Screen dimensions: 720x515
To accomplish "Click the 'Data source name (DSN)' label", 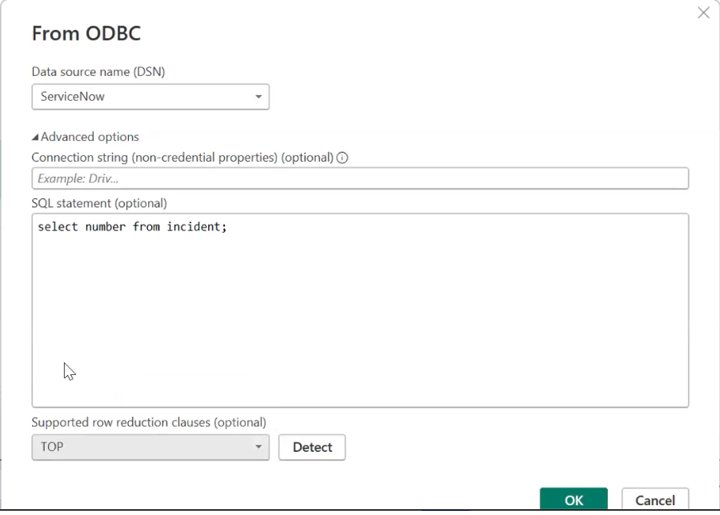I will point(98,72).
